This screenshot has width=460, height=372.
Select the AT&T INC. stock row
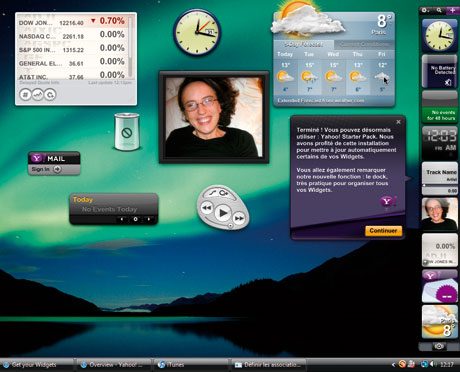pos(72,75)
